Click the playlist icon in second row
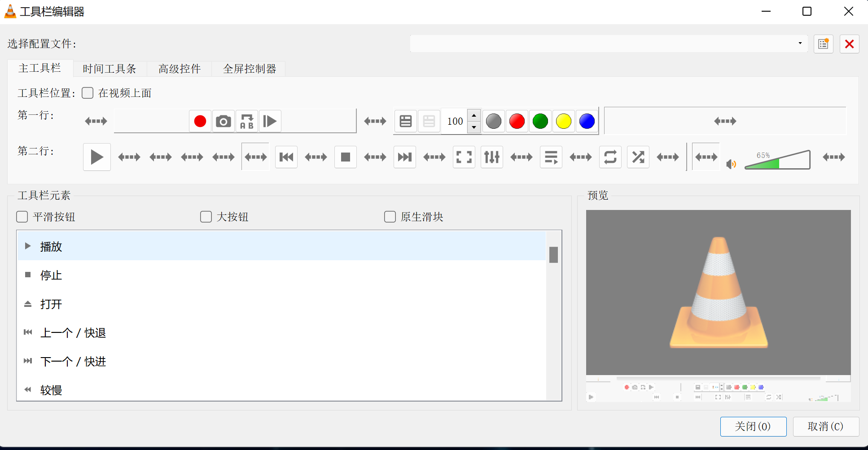Image resolution: width=868 pixels, height=450 pixels. [x=551, y=157]
